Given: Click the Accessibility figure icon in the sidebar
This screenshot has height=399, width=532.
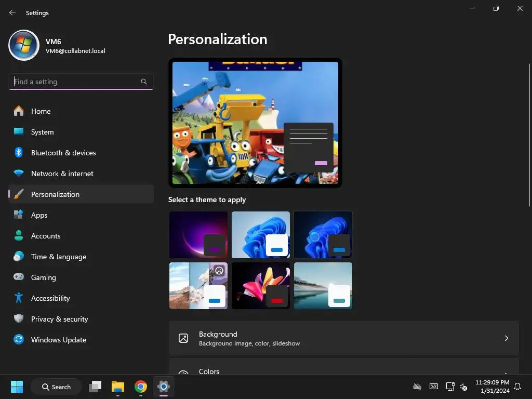Looking at the screenshot, I should tap(19, 298).
